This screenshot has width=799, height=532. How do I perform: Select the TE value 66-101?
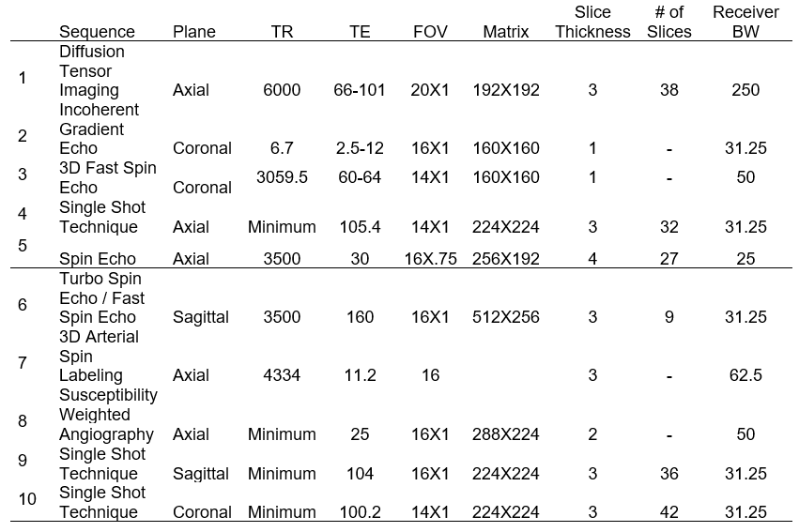click(x=360, y=90)
